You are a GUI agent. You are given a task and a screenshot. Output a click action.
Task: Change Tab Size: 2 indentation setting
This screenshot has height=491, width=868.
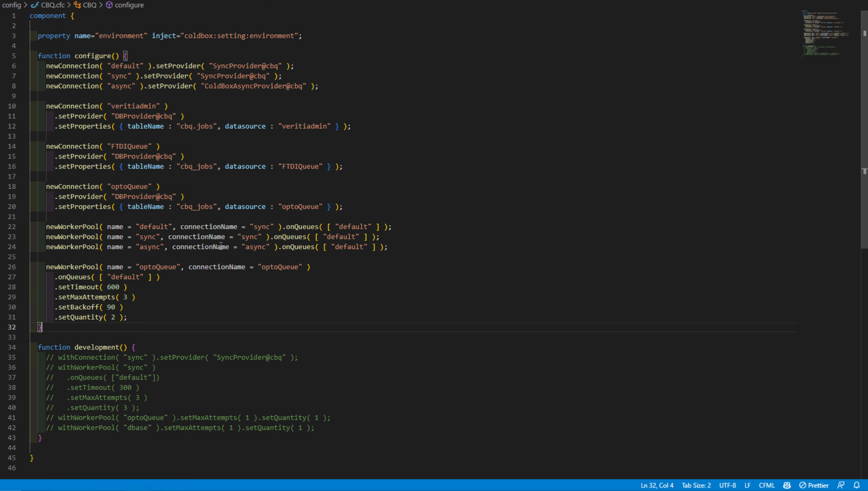[x=696, y=485]
